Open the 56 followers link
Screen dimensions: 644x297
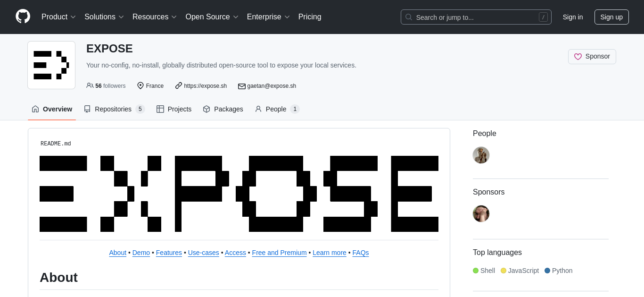[x=106, y=85]
